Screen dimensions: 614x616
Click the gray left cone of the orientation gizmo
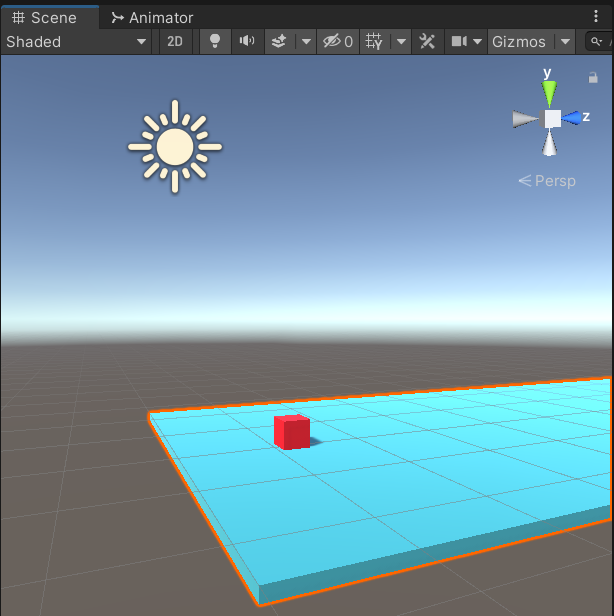pyautogui.click(x=526, y=119)
